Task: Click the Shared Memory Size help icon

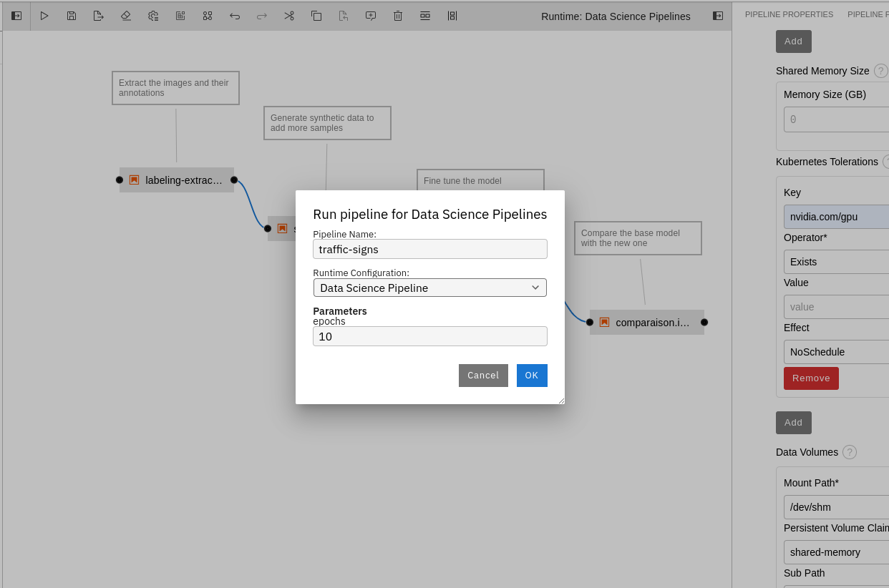Action: [880, 71]
